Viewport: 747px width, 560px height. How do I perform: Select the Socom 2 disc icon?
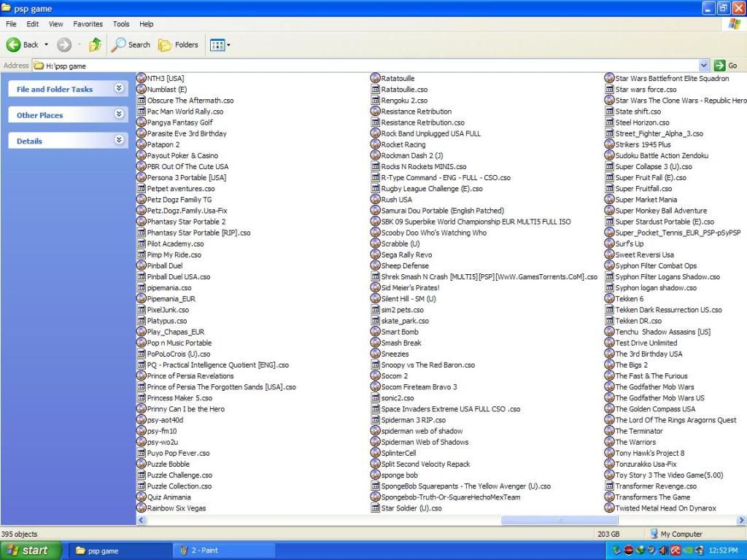pyautogui.click(x=375, y=376)
